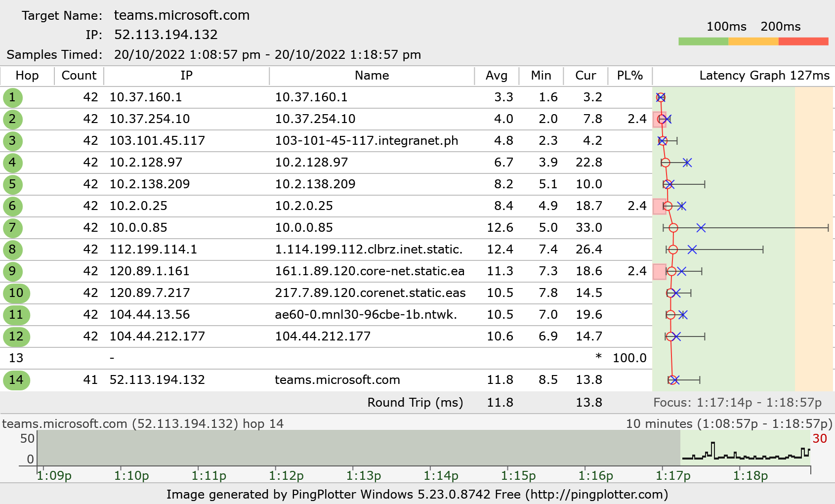This screenshot has width=835, height=504.
Task: Click the Avg column header
Action: point(496,76)
